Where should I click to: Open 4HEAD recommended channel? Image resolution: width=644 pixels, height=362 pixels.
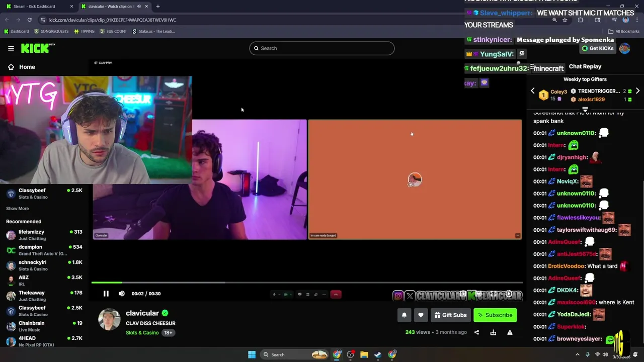tap(44, 341)
